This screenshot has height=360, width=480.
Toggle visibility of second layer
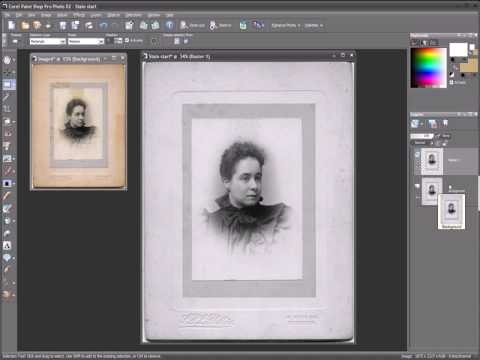click(x=417, y=186)
